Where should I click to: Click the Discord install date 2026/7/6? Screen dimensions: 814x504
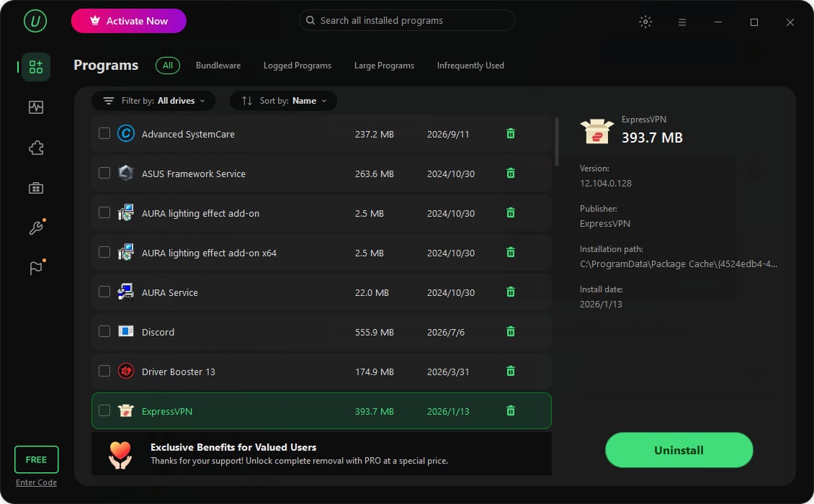click(446, 332)
